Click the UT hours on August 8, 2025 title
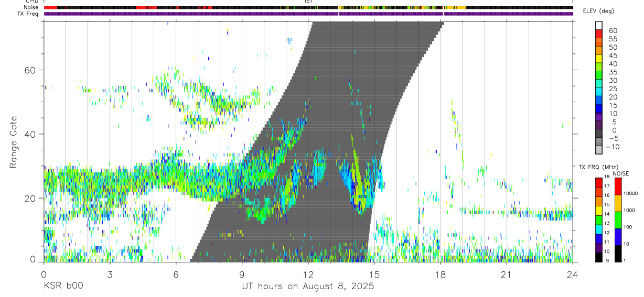The height and width of the screenshot is (297, 644). pos(308,287)
